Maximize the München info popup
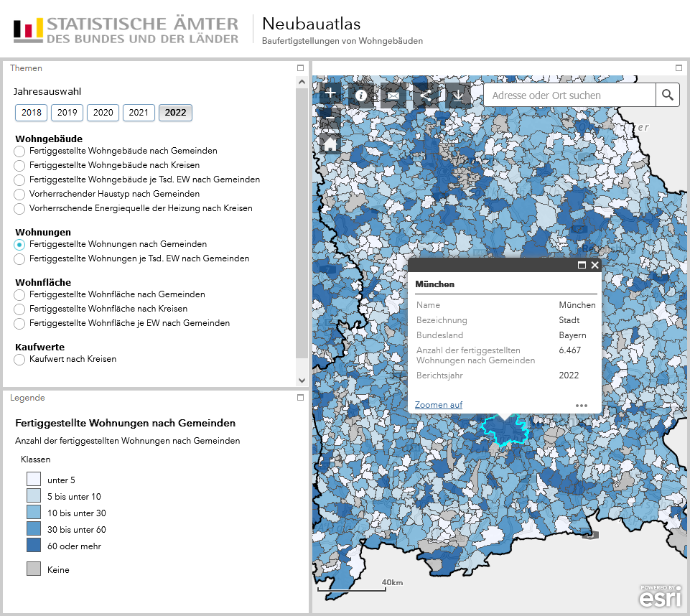The width and height of the screenshot is (690, 616). point(582,266)
